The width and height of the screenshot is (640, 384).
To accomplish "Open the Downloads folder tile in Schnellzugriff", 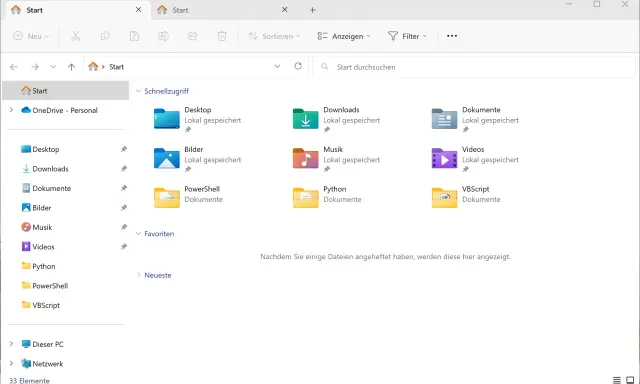I will 337,119.
